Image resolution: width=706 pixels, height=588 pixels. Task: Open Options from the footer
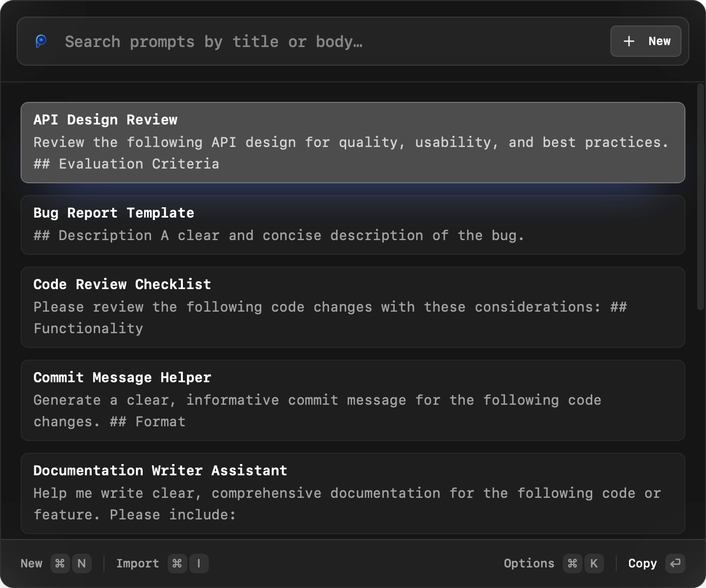coord(529,563)
